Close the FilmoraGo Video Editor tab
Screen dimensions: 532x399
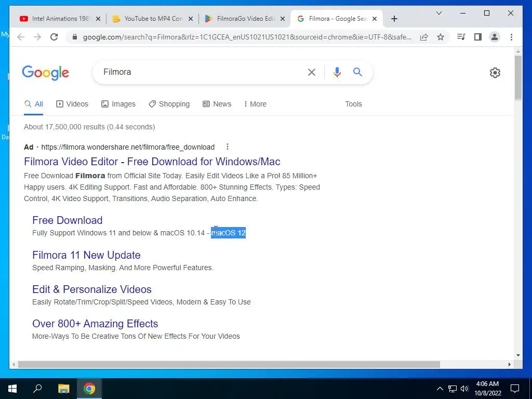(282, 19)
